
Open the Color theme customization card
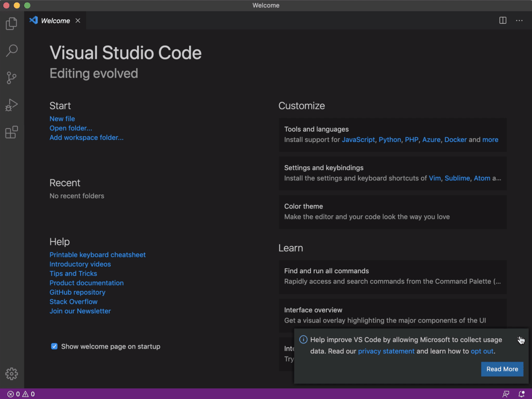click(x=392, y=212)
